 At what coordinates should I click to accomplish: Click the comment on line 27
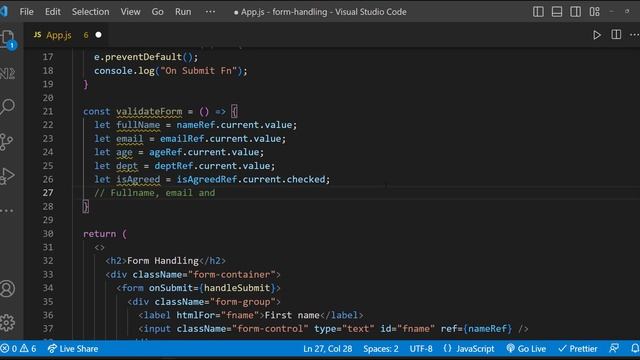coord(155,193)
